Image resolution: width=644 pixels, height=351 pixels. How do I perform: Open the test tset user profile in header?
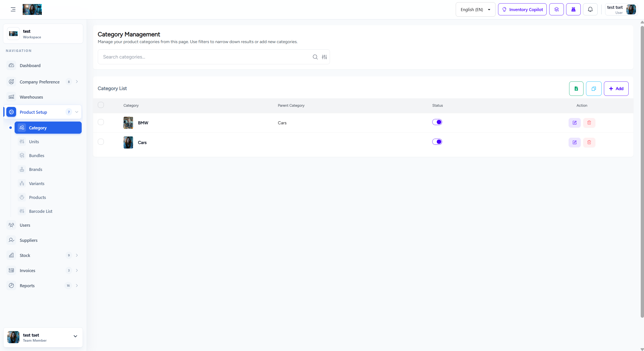(x=622, y=10)
